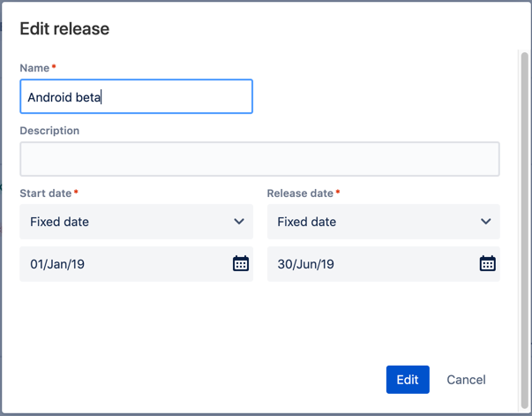Click the dialog's vertical scrollbar
This screenshot has height=416, width=532.
tap(525, 231)
